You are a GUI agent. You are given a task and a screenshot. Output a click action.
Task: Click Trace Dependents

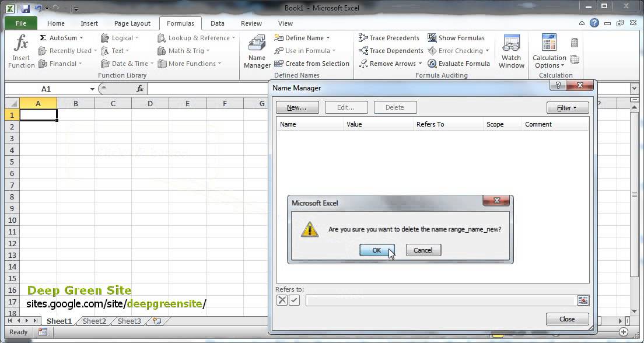point(391,51)
